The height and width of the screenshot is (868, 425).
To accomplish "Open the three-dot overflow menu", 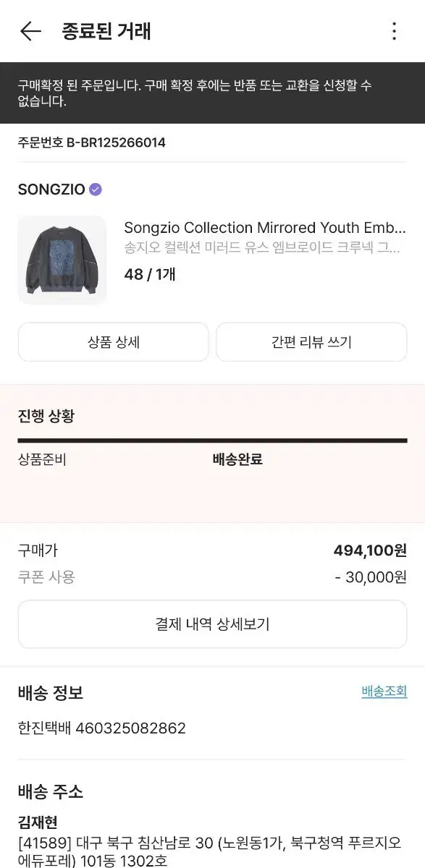I will click(x=395, y=32).
